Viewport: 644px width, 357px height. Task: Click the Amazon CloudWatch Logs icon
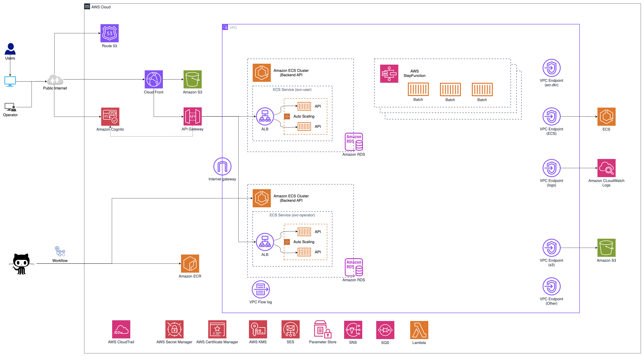point(606,168)
